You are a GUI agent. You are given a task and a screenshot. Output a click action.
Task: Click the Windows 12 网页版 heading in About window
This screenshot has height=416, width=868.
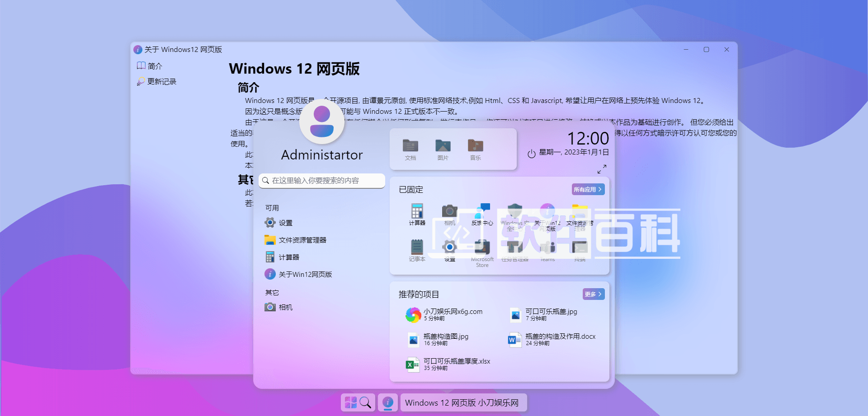coord(294,69)
